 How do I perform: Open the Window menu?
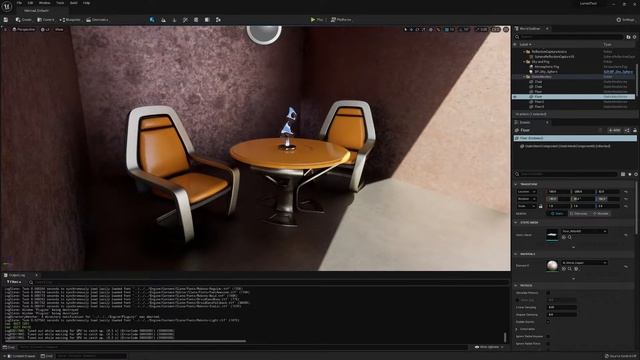pyautogui.click(x=44, y=3)
